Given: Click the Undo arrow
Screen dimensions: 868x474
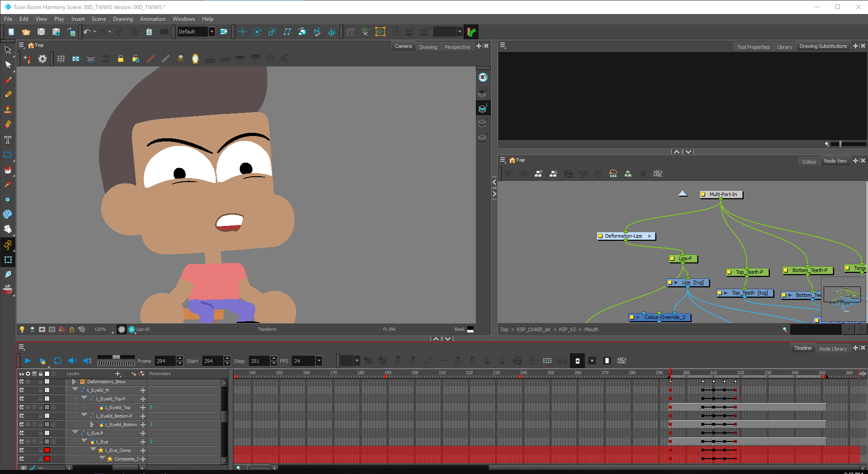Looking at the screenshot, I should tap(87, 32).
